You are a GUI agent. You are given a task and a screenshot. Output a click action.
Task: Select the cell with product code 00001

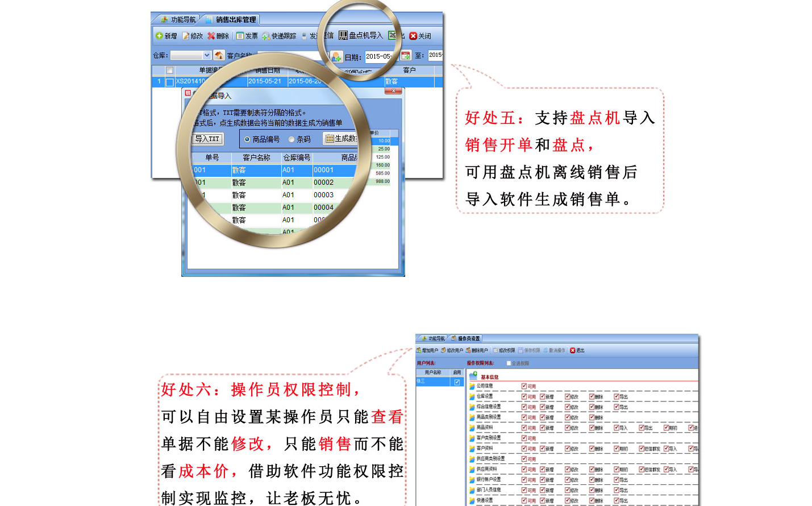click(335, 170)
